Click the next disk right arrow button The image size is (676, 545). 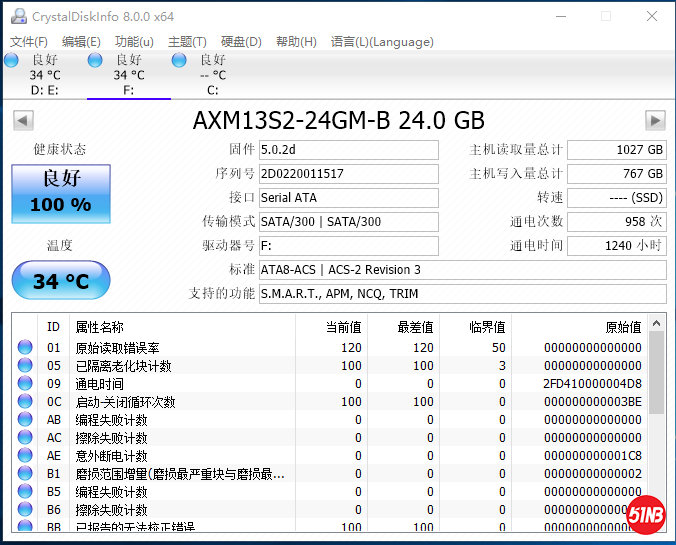(x=655, y=121)
